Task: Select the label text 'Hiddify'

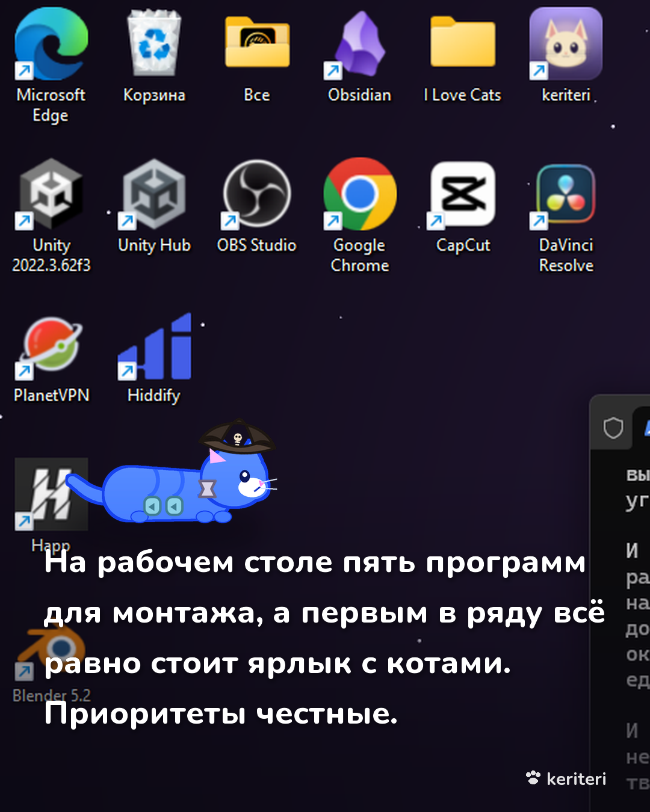Action: point(154,396)
